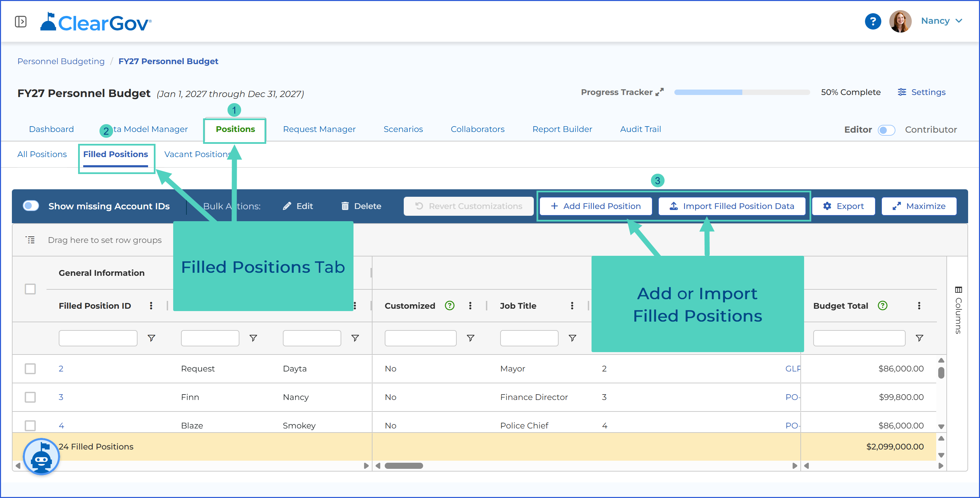Open the blue help question mark icon
This screenshot has width=980, height=498.
872,21
